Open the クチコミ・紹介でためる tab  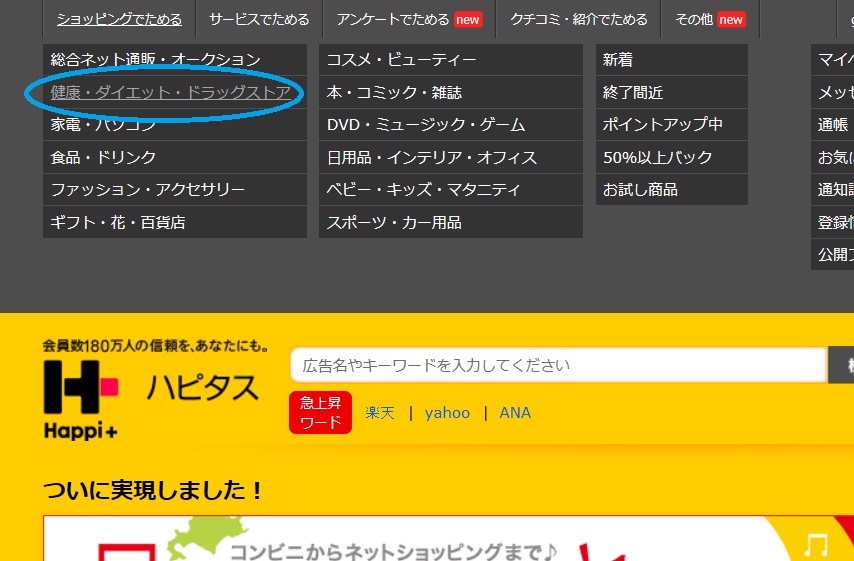tap(578, 19)
